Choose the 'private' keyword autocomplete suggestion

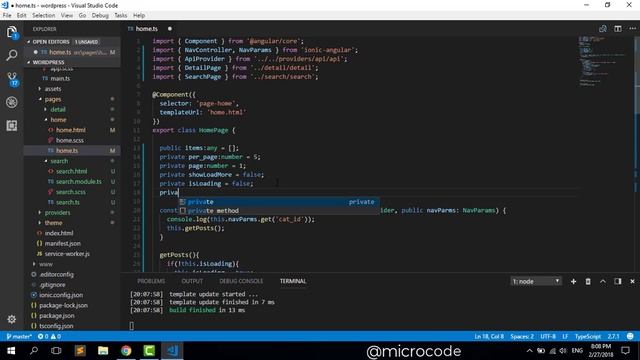pyautogui.click(x=279, y=202)
